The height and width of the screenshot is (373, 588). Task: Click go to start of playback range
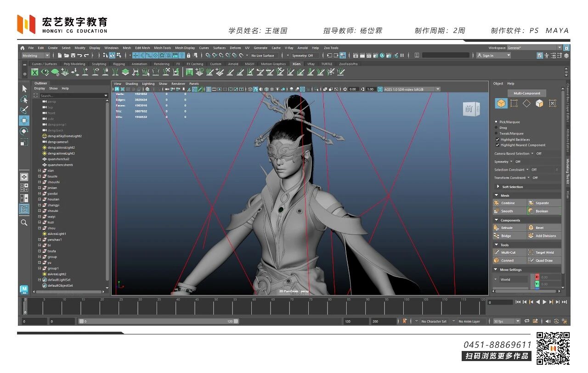tap(518, 302)
